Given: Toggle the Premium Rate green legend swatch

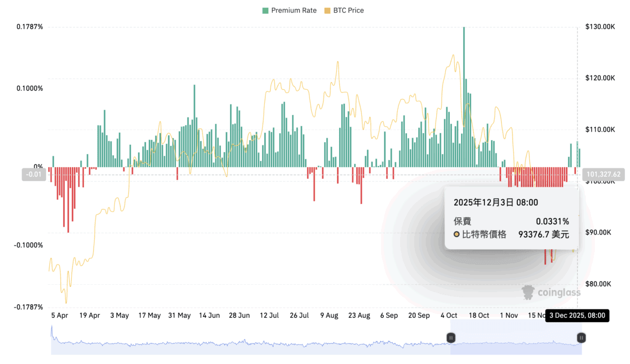Looking at the screenshot, I should click(266, 10).
